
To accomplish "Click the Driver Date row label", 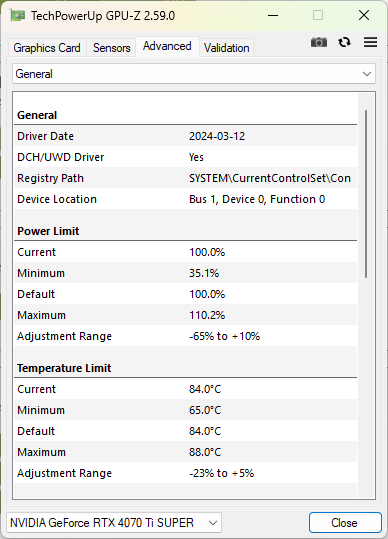I will (x=45, y=136).
